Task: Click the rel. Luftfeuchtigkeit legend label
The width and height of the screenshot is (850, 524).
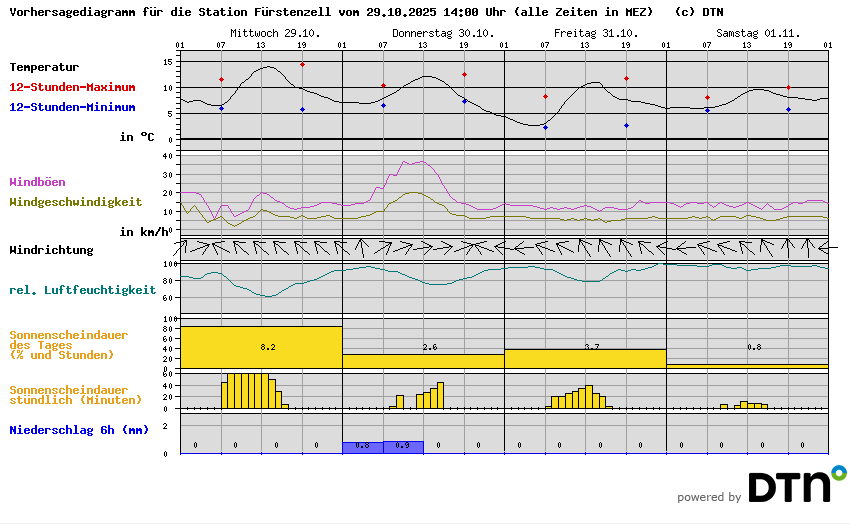Action: coord(82,290)
